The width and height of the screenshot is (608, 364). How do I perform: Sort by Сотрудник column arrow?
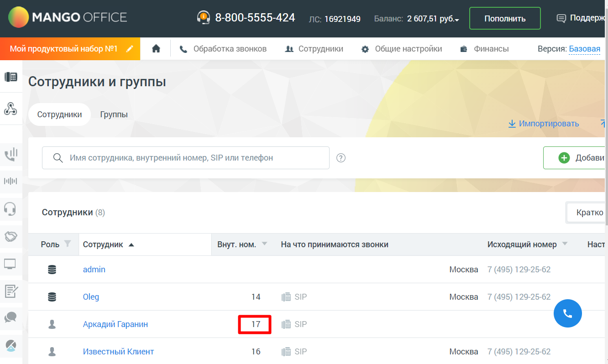(x=131, y=244)
